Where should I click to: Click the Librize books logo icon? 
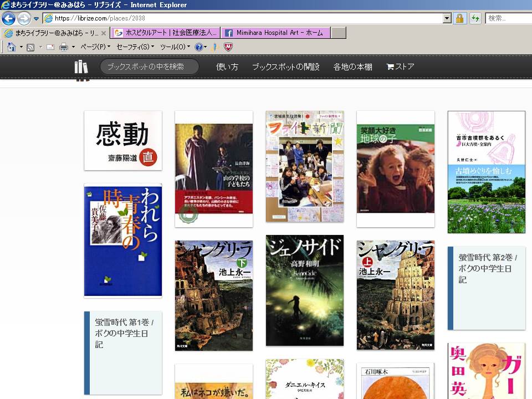click(x=81, y=67)
